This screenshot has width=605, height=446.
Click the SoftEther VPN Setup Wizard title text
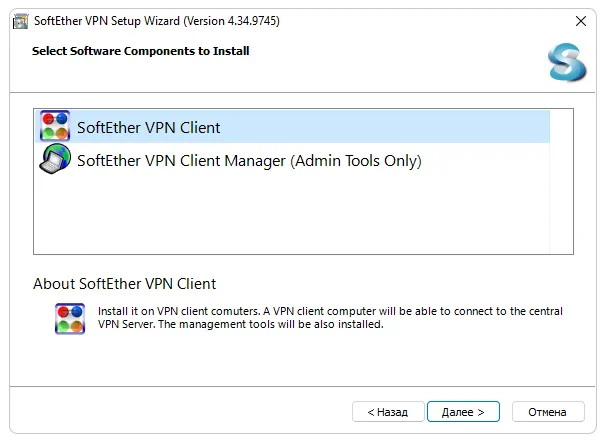tap(157, 21)
